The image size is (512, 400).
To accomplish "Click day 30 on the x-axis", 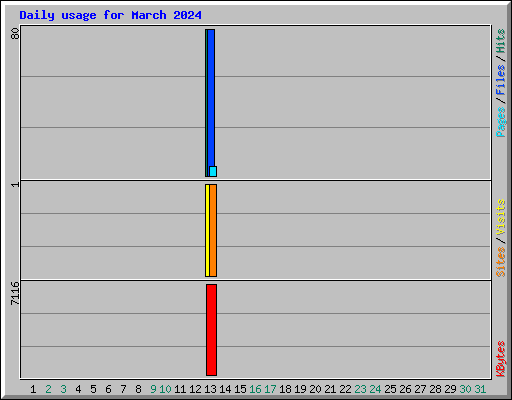I will (465, 389).
